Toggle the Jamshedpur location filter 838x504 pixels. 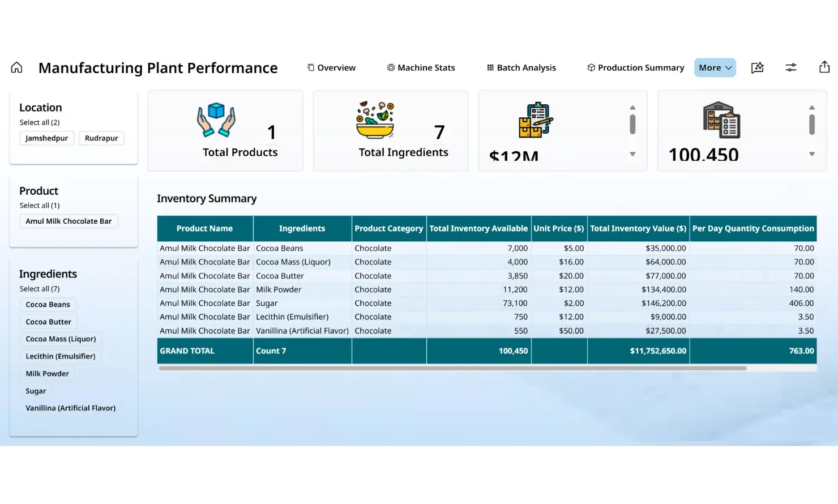pyautogui.click(x=46, y=138)
